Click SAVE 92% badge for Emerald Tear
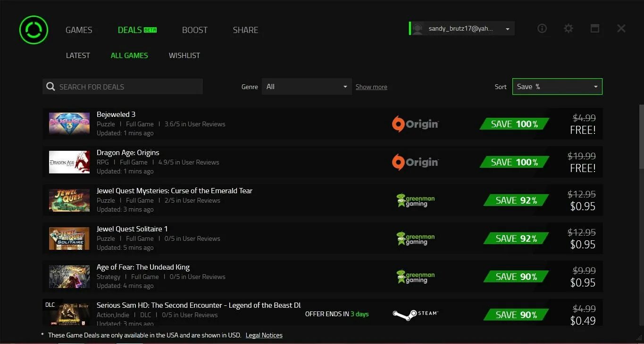The image size is (644, 344). (x=516, y=200)
